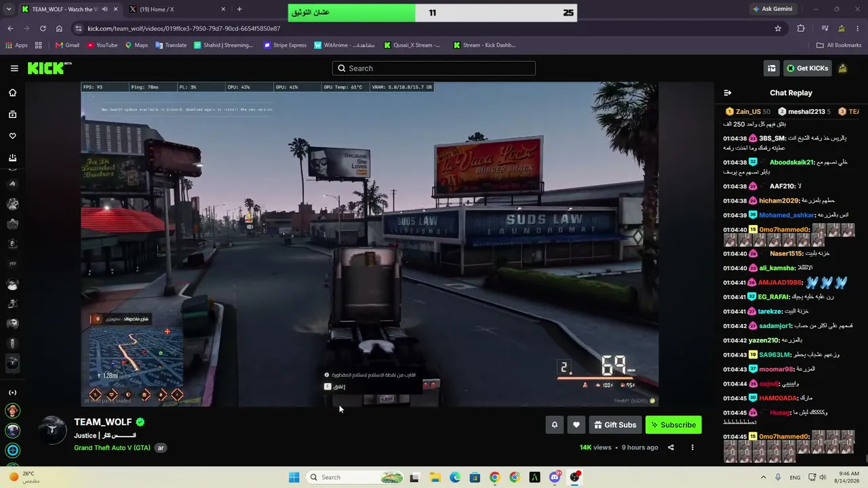Click the Gift Subs button
Screen dimensions: 868x488
pyautogui.click(x=615, y=425)
